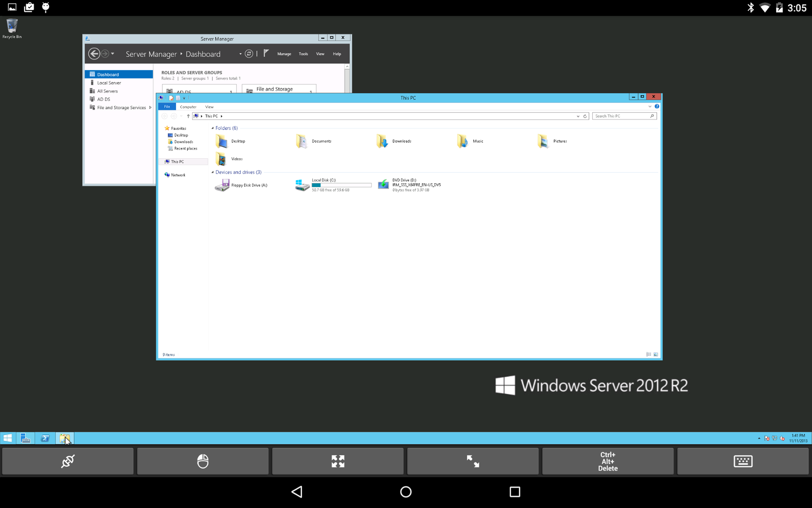Screen dimensions: 812x508
Task: Send Ctrl+Alt+Delete to remote
Action: [x=608, y=461]
